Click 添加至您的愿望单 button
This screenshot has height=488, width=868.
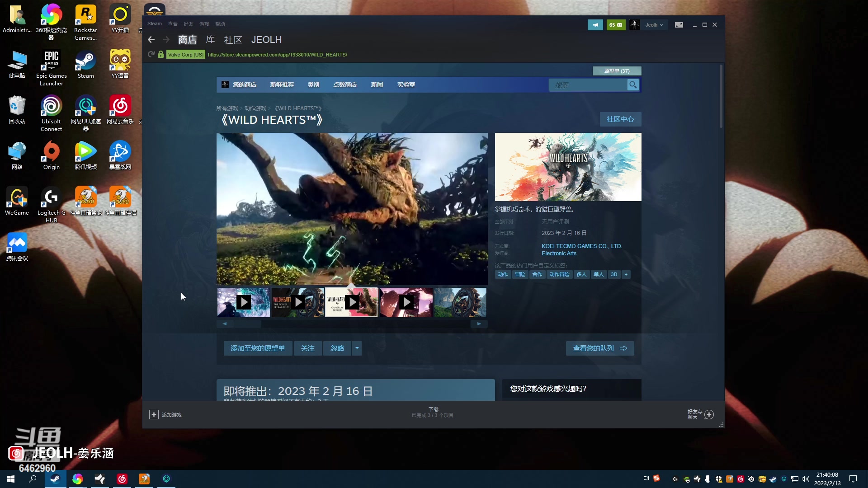(x=258, y=348)
